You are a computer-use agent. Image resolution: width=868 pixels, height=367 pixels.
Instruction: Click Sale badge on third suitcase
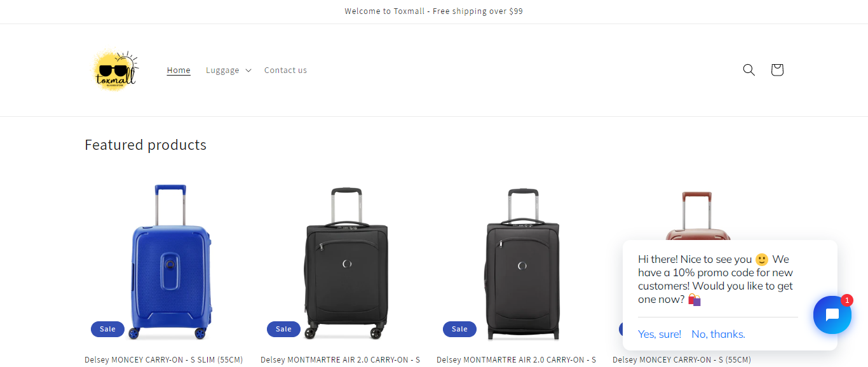coord(459,329)
